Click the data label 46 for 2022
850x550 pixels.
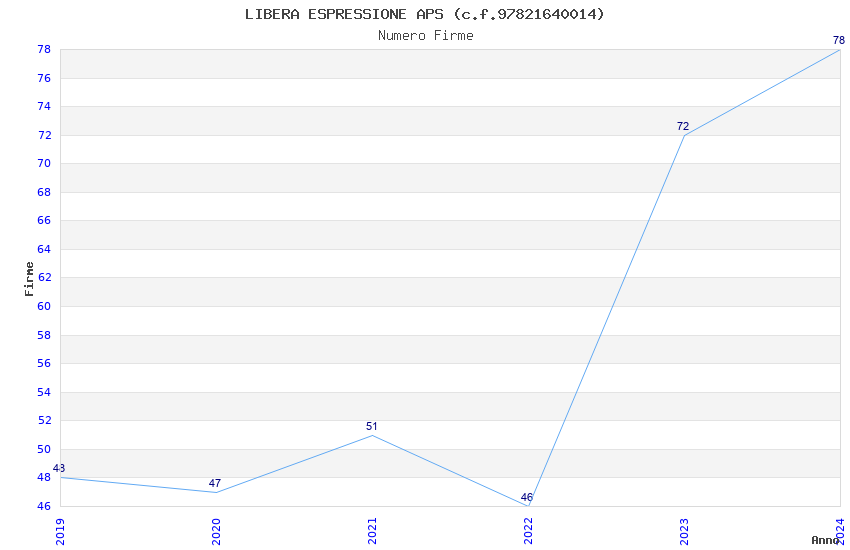(x=527, y=497)
